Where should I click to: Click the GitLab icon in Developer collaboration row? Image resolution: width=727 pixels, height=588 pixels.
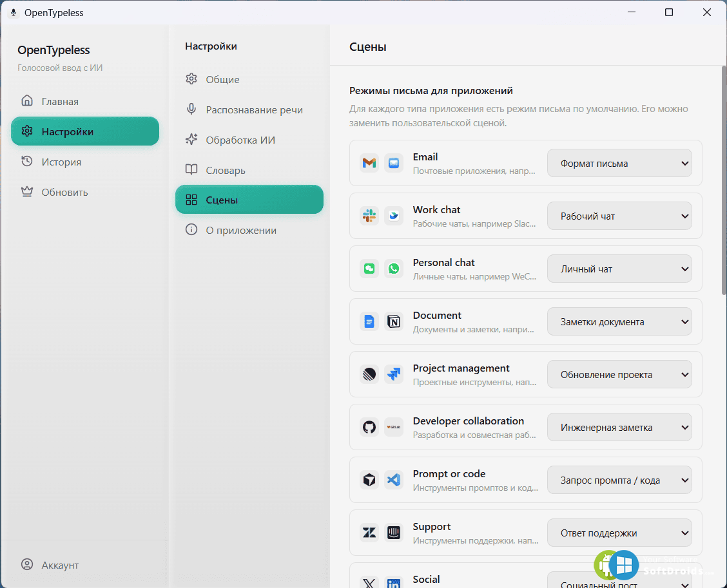[394, 427]
